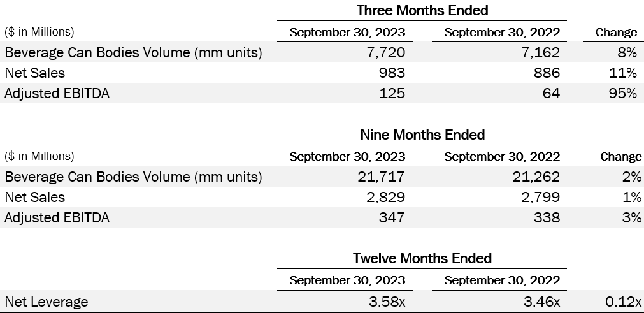The height and width of the screenshot is (313, 644).
Task: Click the Nine Months Ended heading
Action: (x=422, y=135)
